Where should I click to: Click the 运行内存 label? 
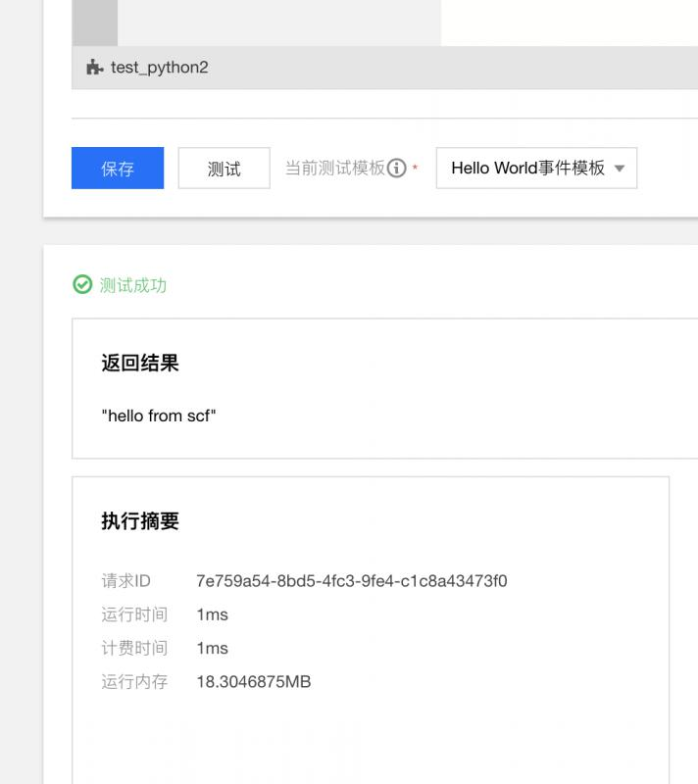pyautogui.click(x=134, y=681)
